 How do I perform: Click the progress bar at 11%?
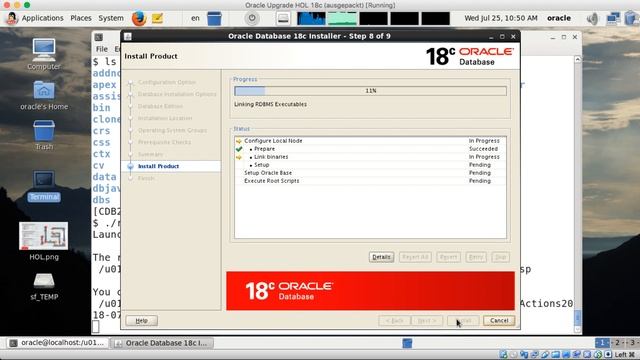coord(371,91)
